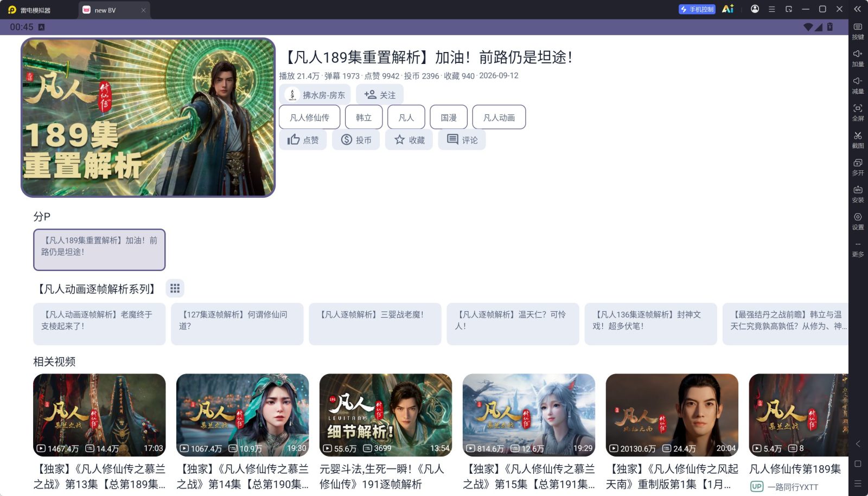Click the window pop-out icon in title bar
Image resolution: width=868 pixels, height=496 pixels.
point(789,9)
